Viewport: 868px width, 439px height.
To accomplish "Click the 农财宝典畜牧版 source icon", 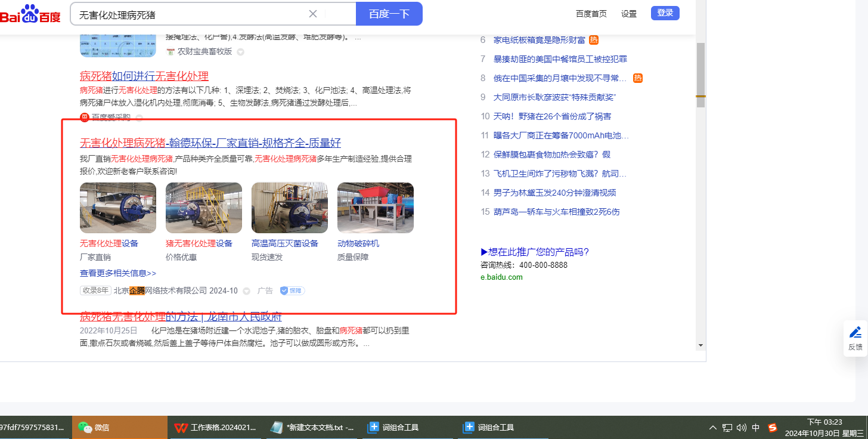I will click(x=170, y=52).
